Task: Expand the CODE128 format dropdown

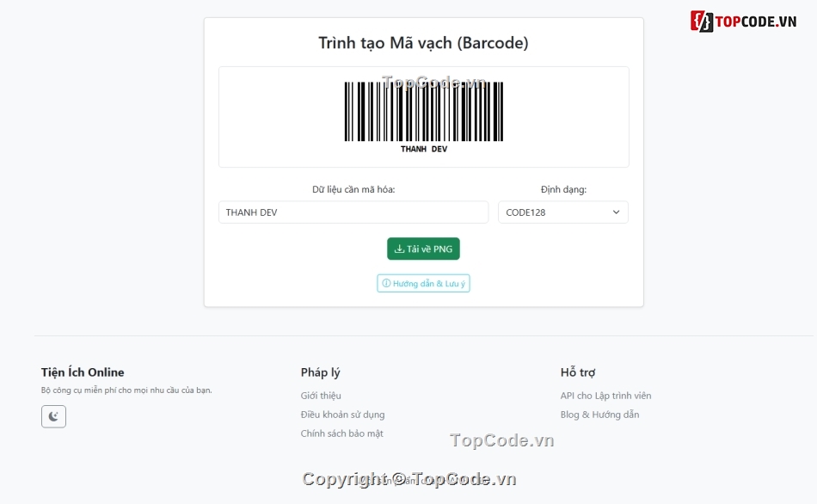Action: [562, 212]
